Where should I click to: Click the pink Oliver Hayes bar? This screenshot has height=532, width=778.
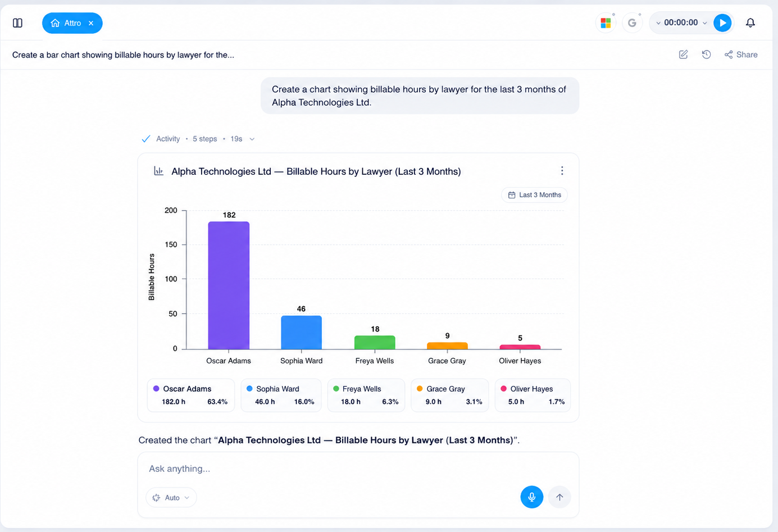520,347
